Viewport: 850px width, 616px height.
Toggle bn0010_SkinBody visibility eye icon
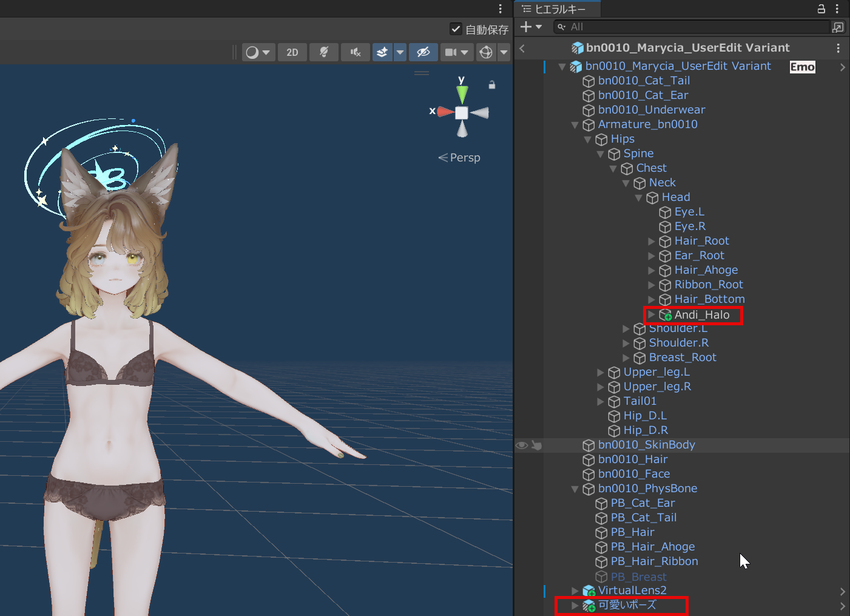pyautogui.click(x=521, y=445)
